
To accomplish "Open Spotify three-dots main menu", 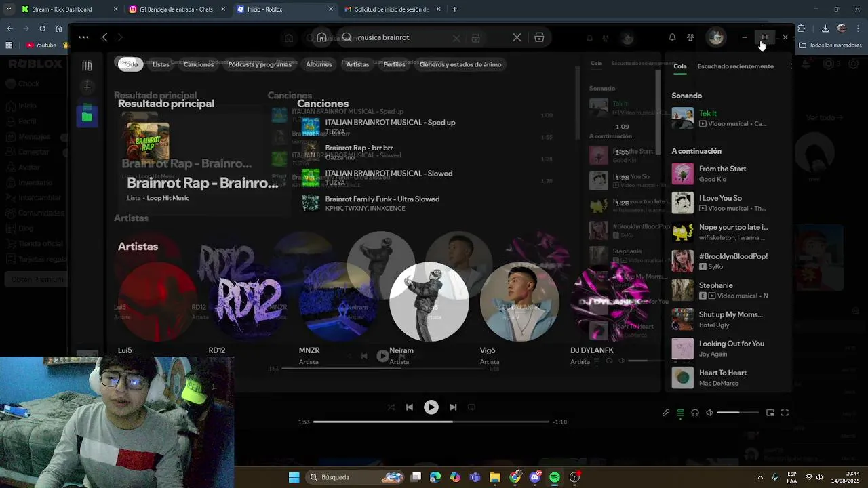I will click(83, 37).
